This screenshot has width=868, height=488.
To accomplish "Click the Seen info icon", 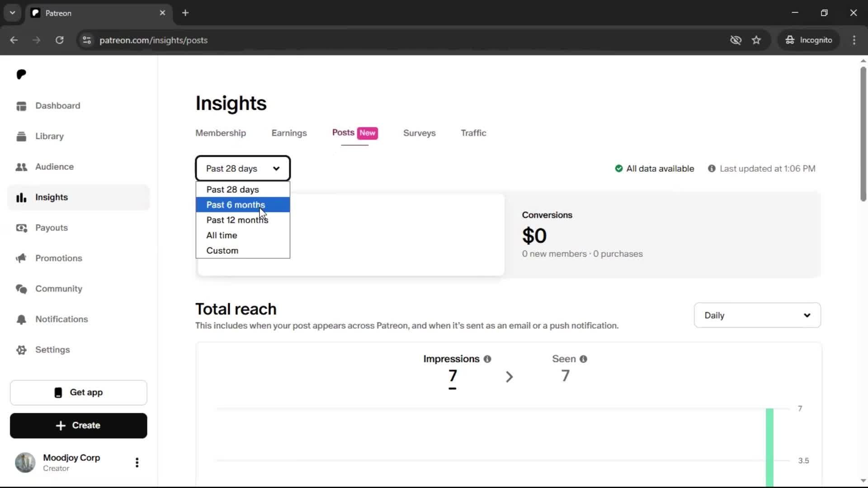I will tap(584, 359).
